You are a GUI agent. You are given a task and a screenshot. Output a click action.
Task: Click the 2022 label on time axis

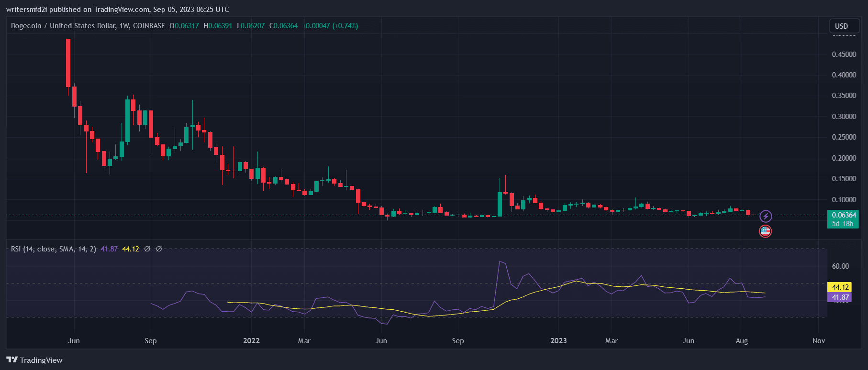[x=251, y=341]
